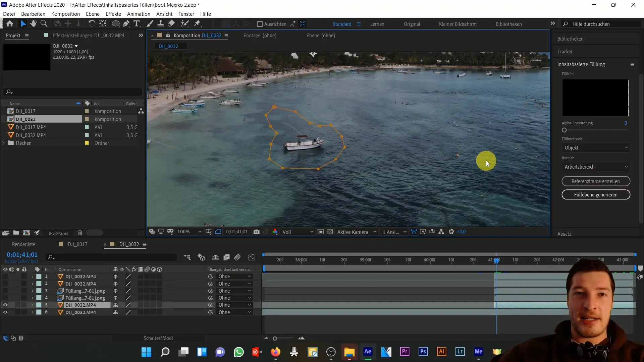
Task: Expand DJI_0017 composition in project panel
Action: 3,111
